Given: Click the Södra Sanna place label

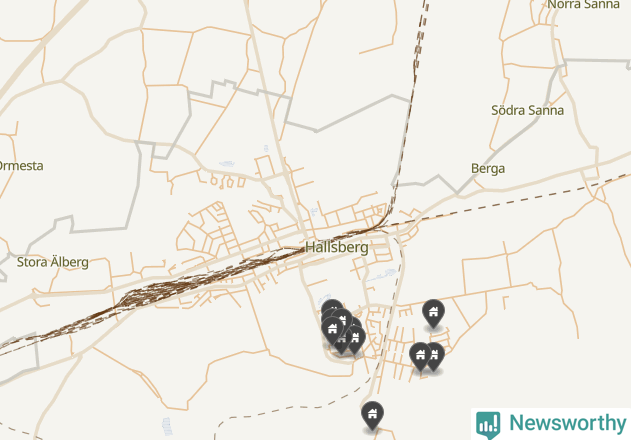Looking at the screenshot, I should click(527, 110).
